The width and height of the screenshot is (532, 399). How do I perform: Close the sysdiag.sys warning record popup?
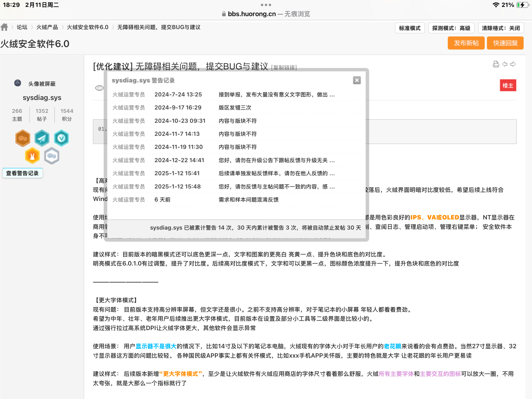coord(357,80)
